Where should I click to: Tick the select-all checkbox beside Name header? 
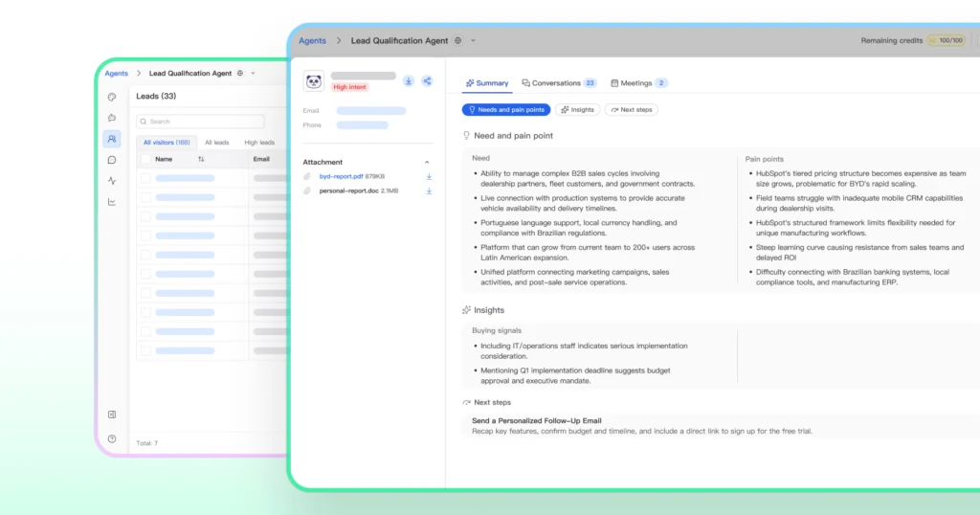145,159
